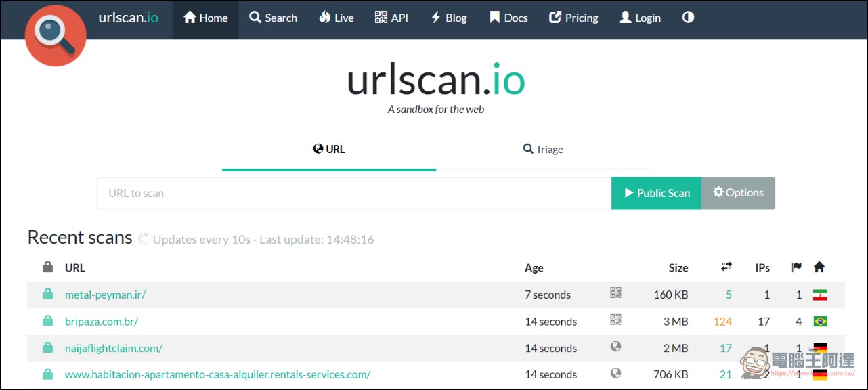868x390 pixels.
Task: Click request count 124 for bripaza.com.br
Action: (x=722, y=322)
